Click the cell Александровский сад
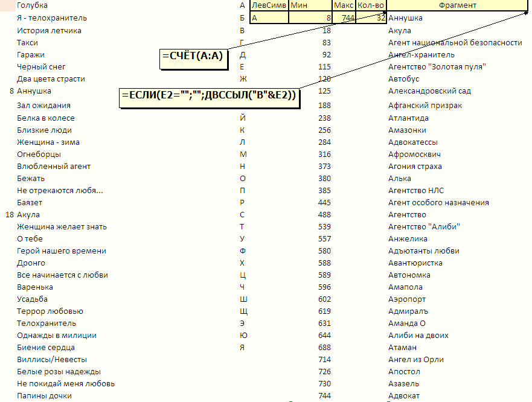532x402 pixels. click(429, 91)
